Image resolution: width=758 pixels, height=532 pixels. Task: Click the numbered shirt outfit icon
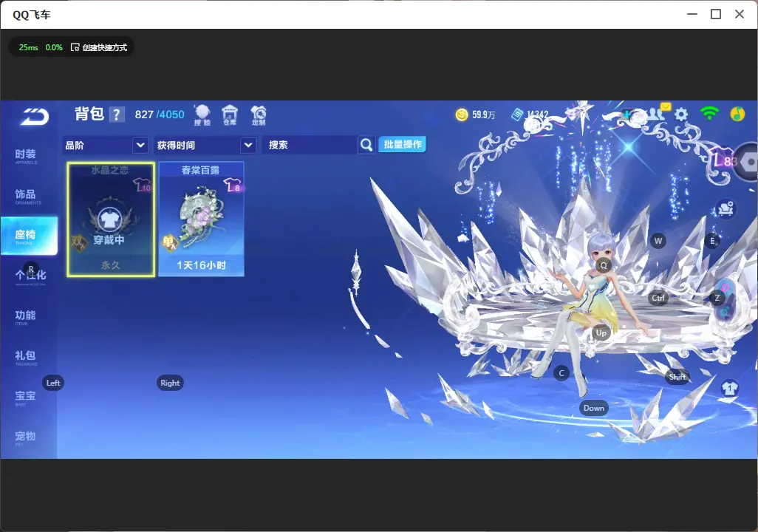[x=729, y=388]
